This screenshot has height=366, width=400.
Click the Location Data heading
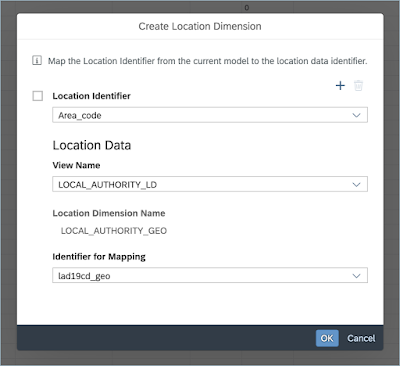[x=92, y=145]
